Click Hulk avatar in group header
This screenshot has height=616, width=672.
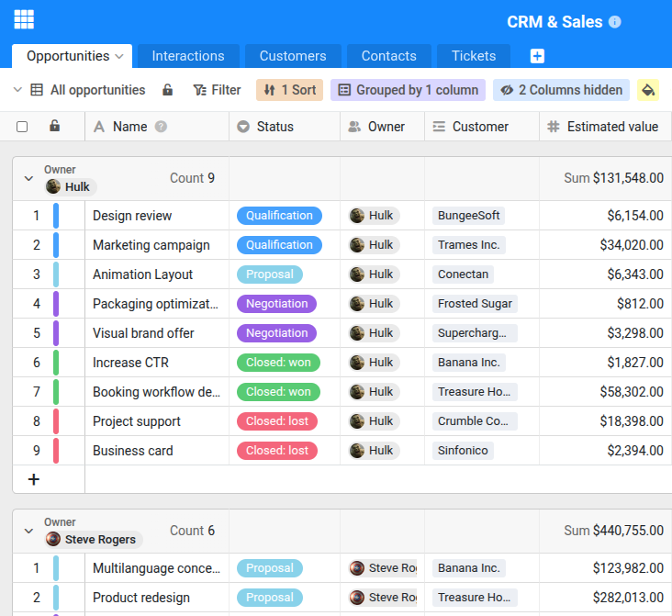point(53,186)
